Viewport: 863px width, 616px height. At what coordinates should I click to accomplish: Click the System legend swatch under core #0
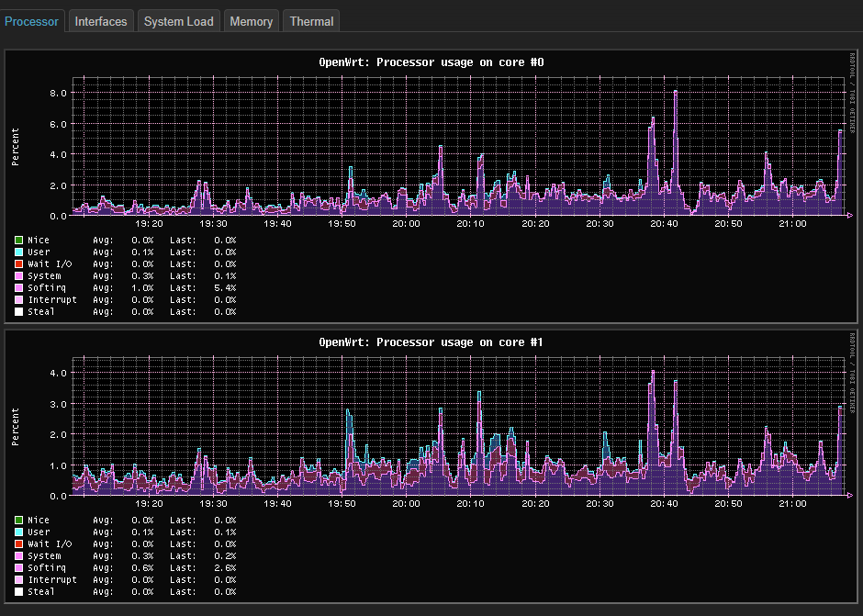[x=18, y=276]
